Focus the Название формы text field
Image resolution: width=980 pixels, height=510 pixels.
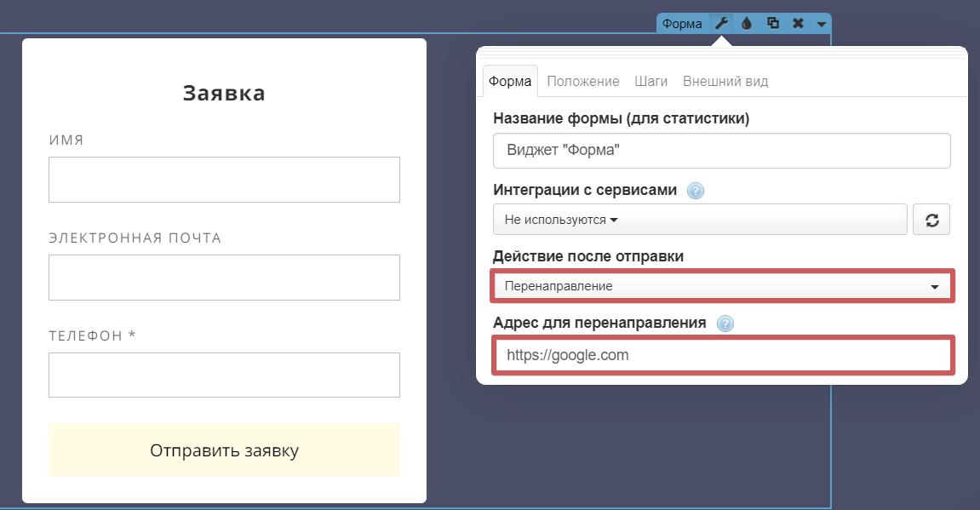[x=721, y=151]
